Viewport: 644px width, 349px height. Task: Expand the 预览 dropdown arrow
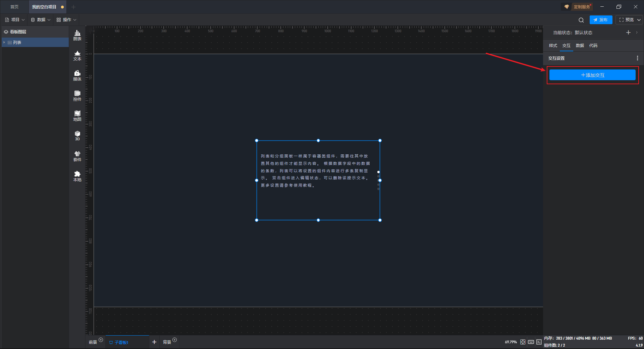click(x=639, y=20)
